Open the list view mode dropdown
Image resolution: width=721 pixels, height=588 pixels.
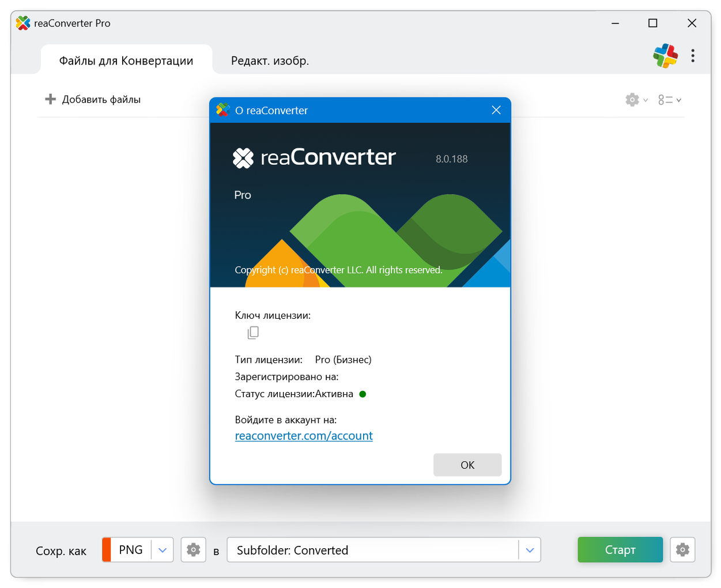670,100
